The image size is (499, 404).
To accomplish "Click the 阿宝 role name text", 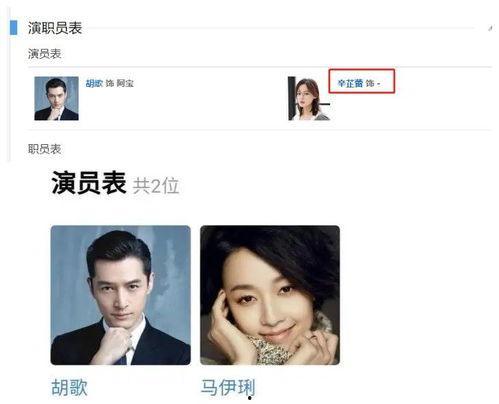I will click(x=125, y=83).
